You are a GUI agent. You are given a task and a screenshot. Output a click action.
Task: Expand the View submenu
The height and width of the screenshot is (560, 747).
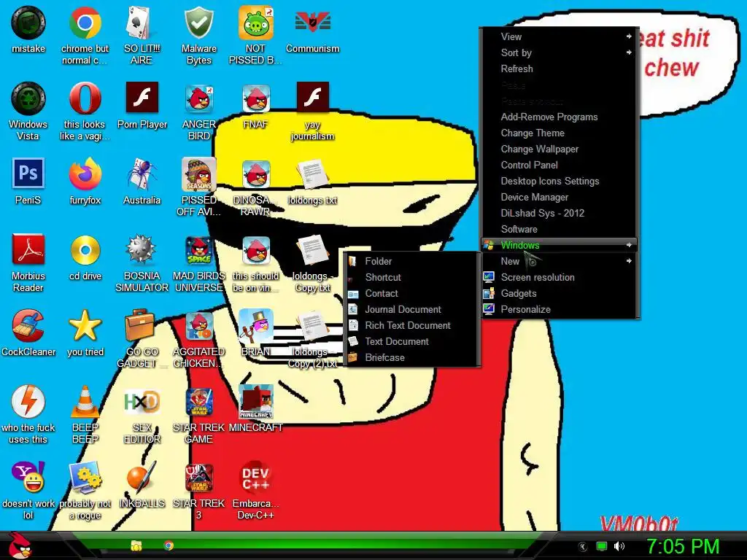[x=560, y=36]
